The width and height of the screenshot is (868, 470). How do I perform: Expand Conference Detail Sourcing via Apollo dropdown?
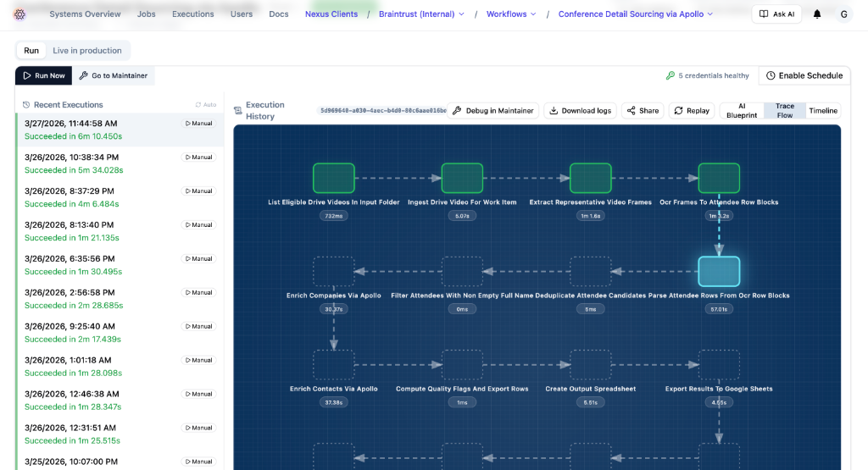tap(636, 14)
